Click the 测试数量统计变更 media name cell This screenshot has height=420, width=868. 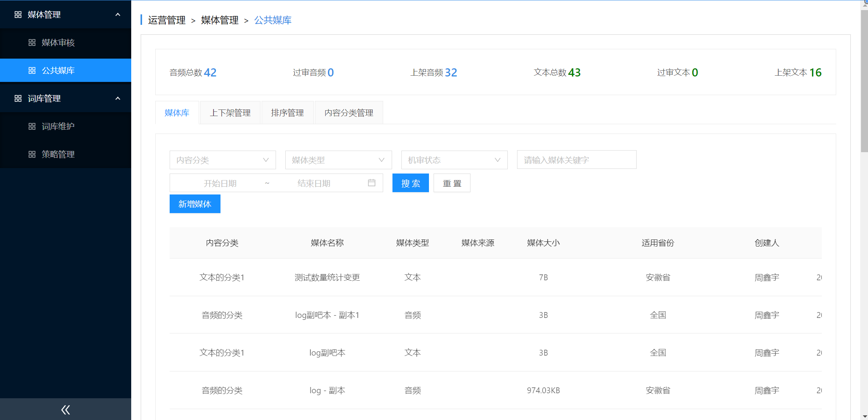(327, 278)
